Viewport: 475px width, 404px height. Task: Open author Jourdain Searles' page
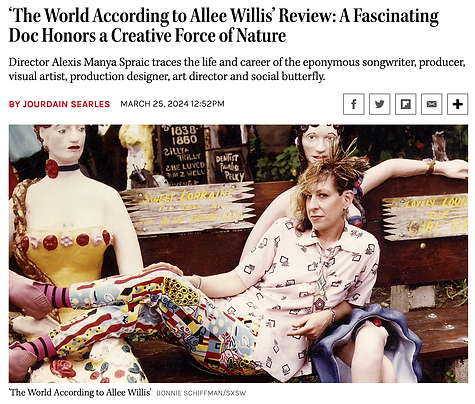(x=59, y=104)
